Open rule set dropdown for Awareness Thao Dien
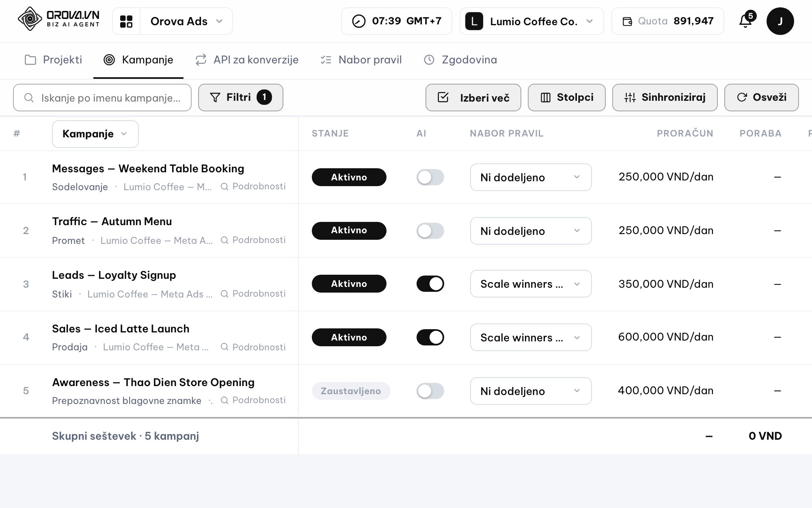Image resolution: width=812 pixels, height=508 pixels. click(x=531, y=391)
